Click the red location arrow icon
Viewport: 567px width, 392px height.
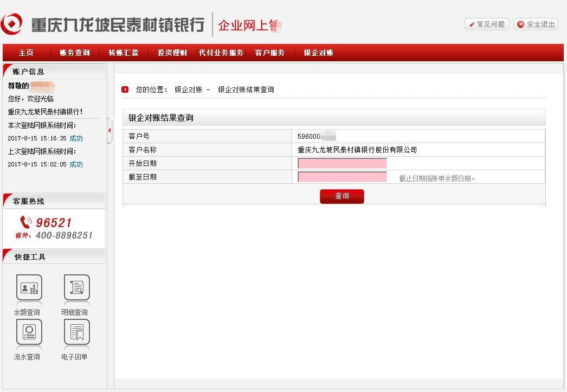click(x=125, y=89)
